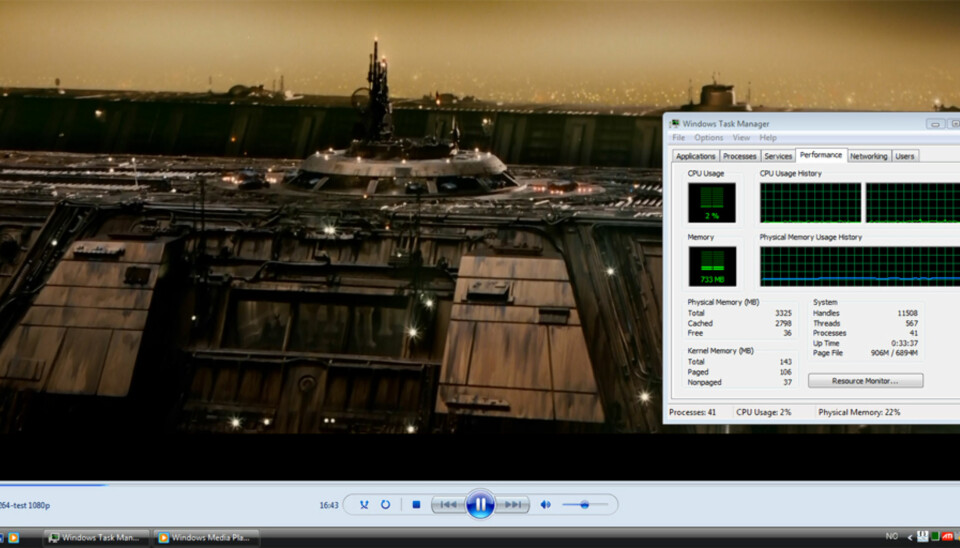Screen dimensions: 960x548
Task: Click the green tray icon
Action: pyautogui.click(x=936, y=537)
